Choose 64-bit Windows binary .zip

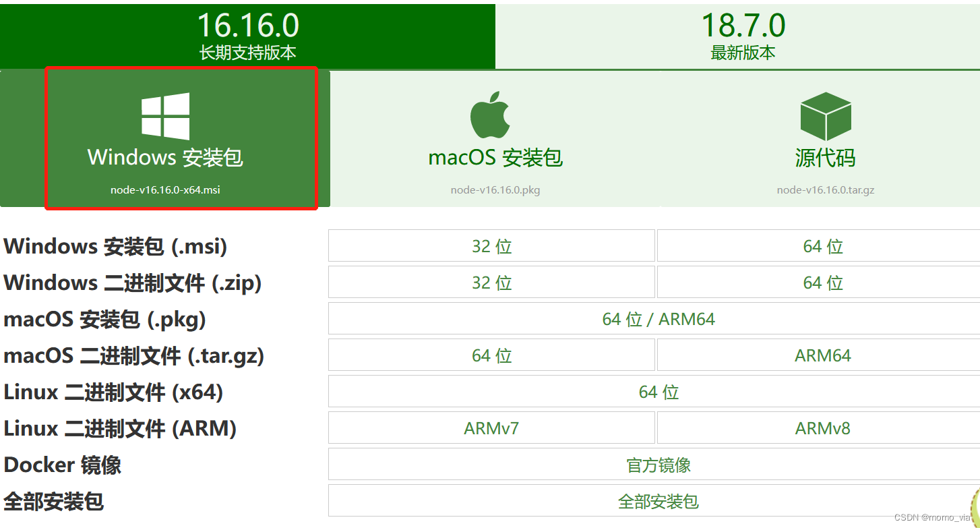[822, 283]
